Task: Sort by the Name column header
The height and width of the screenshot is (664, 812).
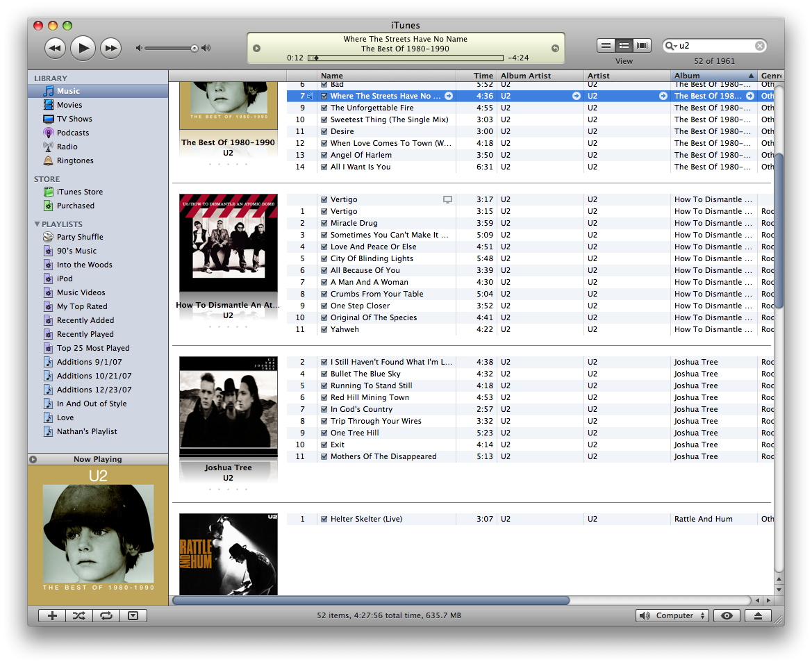Action: coord(386,76)
